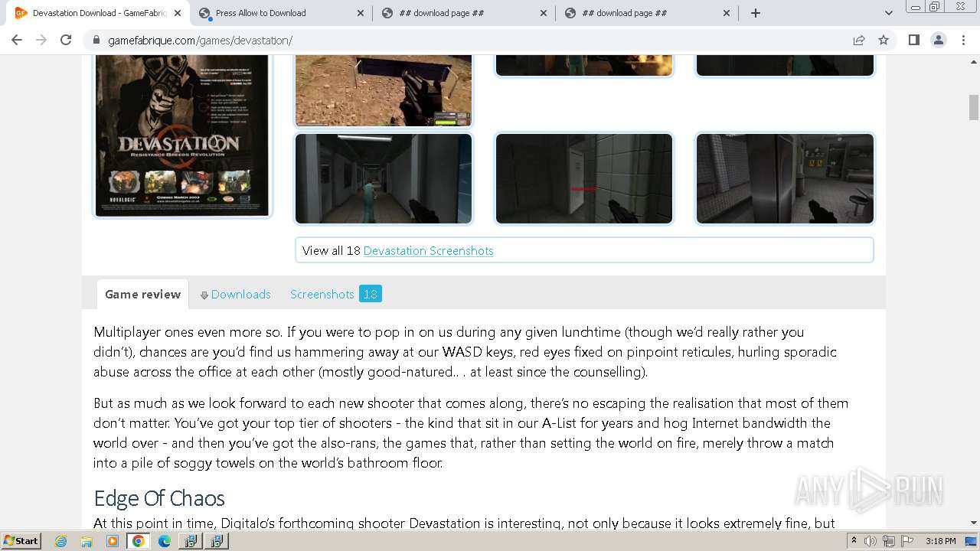Image resolution: width=980 pixels, height=551 pixels.
Task: Open the tab search chevron
Action: pyautogui.click(x=888, y=13)
